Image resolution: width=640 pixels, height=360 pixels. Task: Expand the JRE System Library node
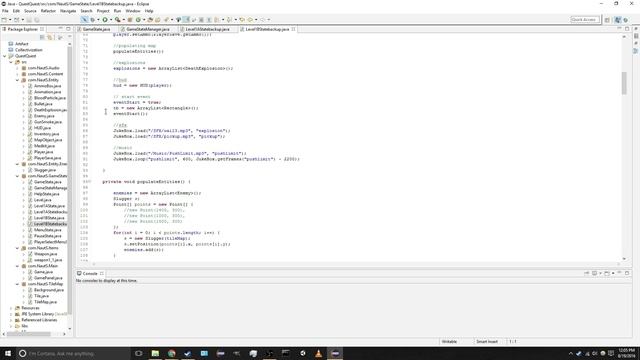11,314
